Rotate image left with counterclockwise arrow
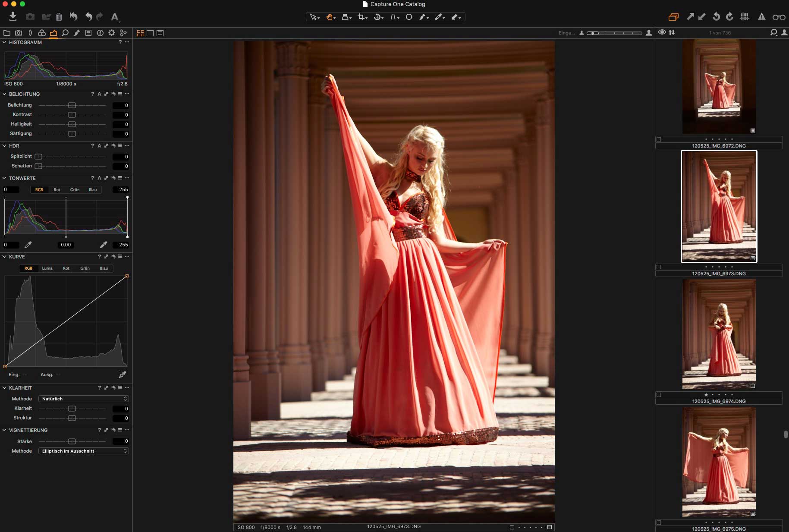This screenshot has height=532, width=789. [x=716, y=17]
